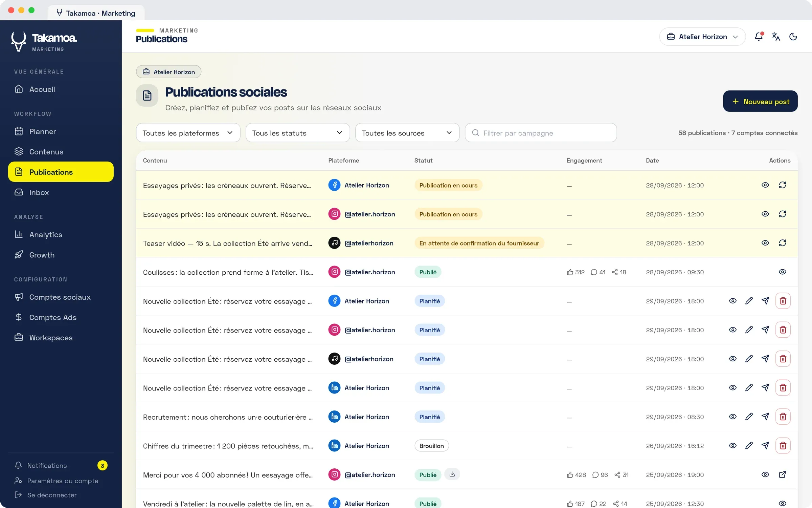Screen dimensions: 812x508
Task: Open the 'Toutes les sources' dropdown
Action: (407, 133)
